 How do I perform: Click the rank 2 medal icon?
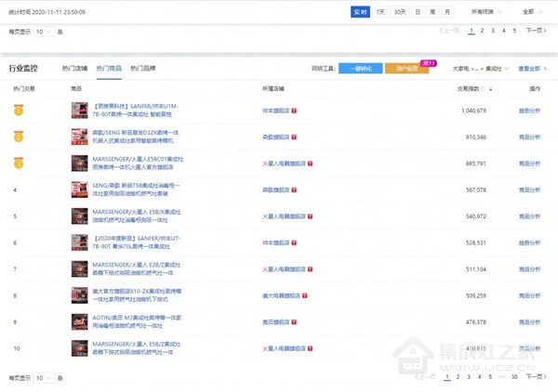click(x=19, y=137)
